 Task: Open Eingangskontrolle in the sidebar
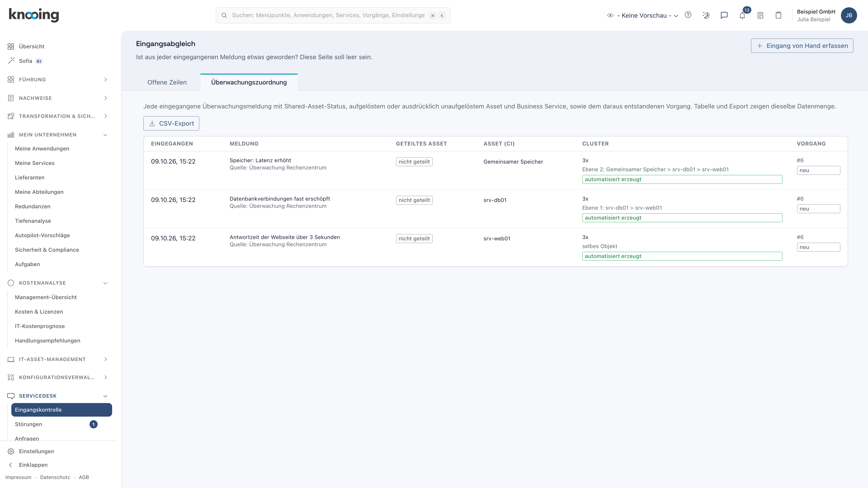[x=62, y=410]
